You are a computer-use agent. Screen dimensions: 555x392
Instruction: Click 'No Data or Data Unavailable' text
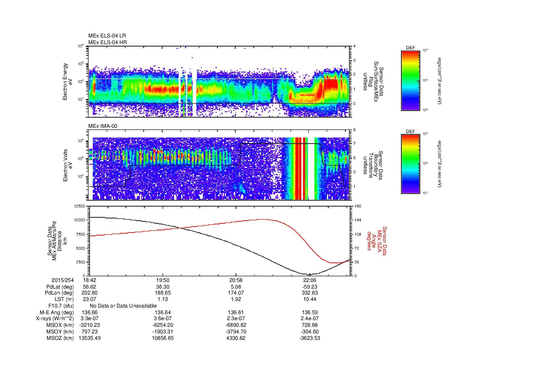(123, 306)
